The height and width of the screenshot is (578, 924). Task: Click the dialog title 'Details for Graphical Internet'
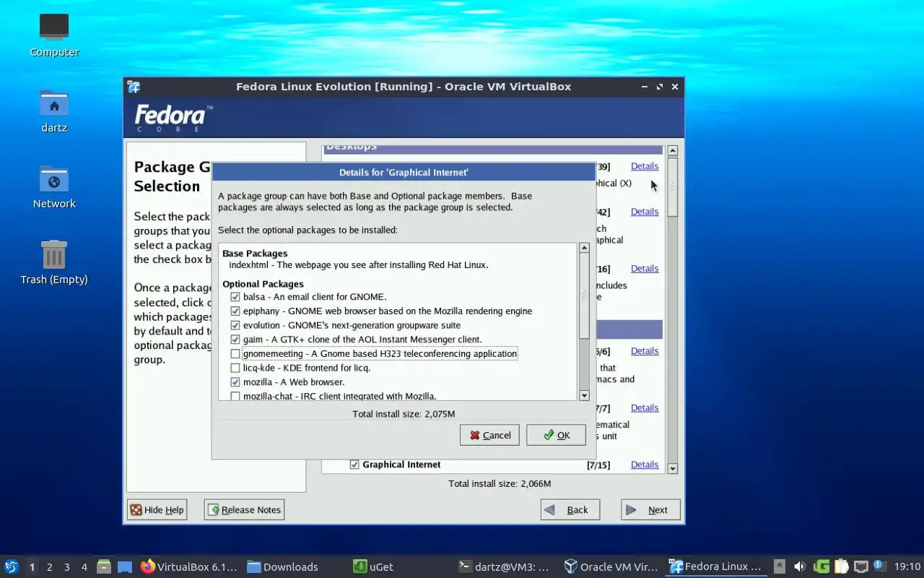point(404,173)
